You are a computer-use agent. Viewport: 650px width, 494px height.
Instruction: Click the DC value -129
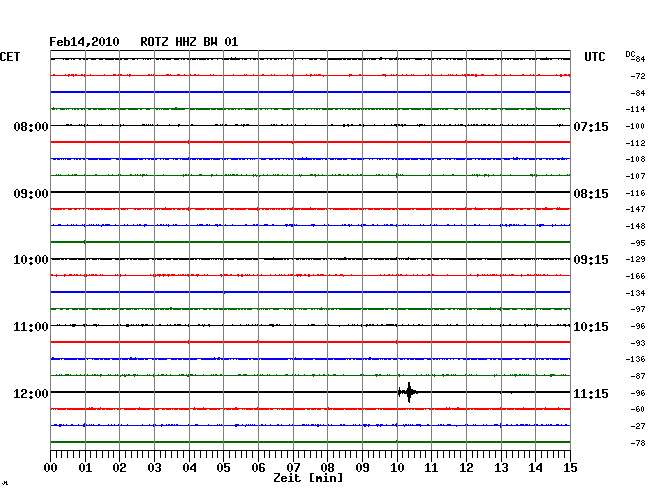pyautogui.click(x=635, y=259)
